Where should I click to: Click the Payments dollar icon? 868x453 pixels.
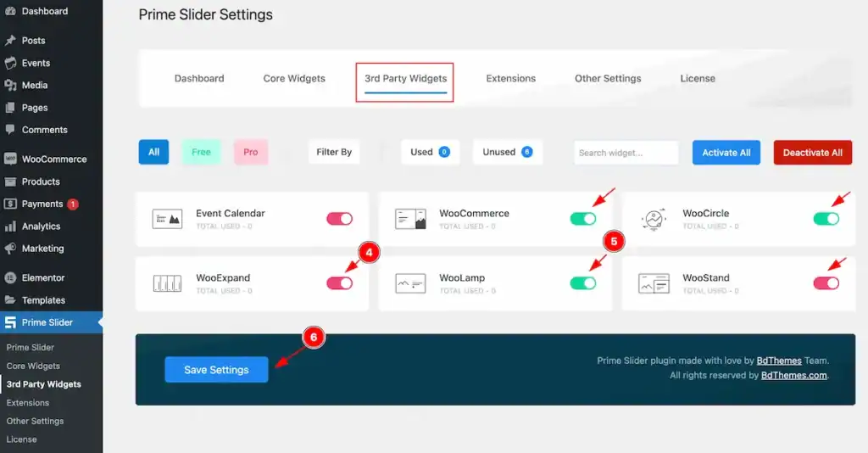[10, 204]
